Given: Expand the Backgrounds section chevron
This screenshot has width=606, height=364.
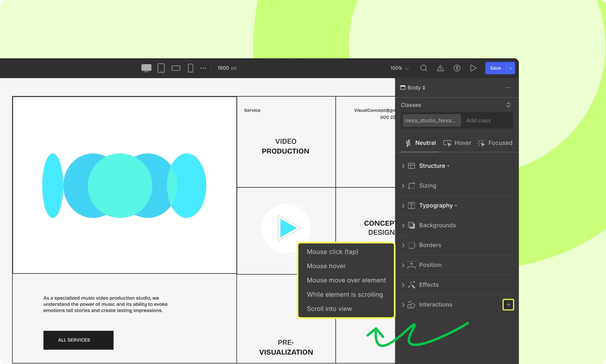Looking at the screenshot, I should (x=403, y=225).
